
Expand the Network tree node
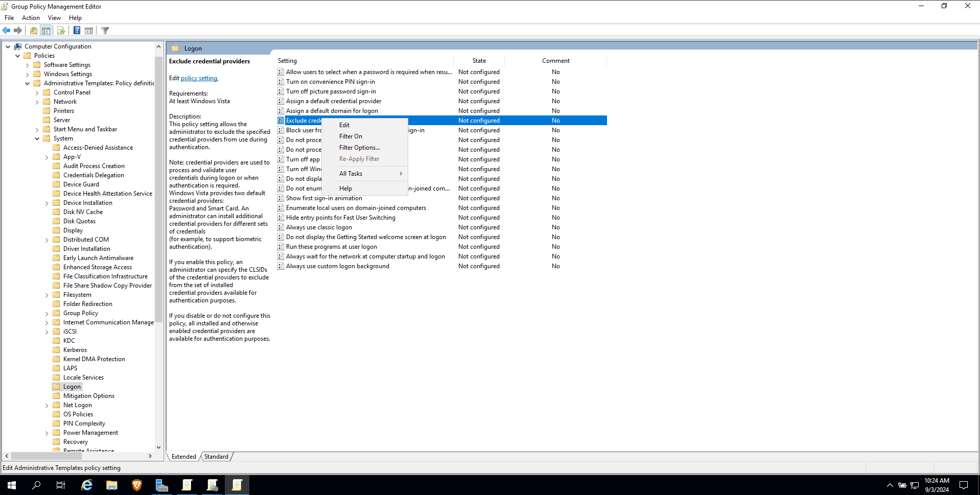coord(37,101)
